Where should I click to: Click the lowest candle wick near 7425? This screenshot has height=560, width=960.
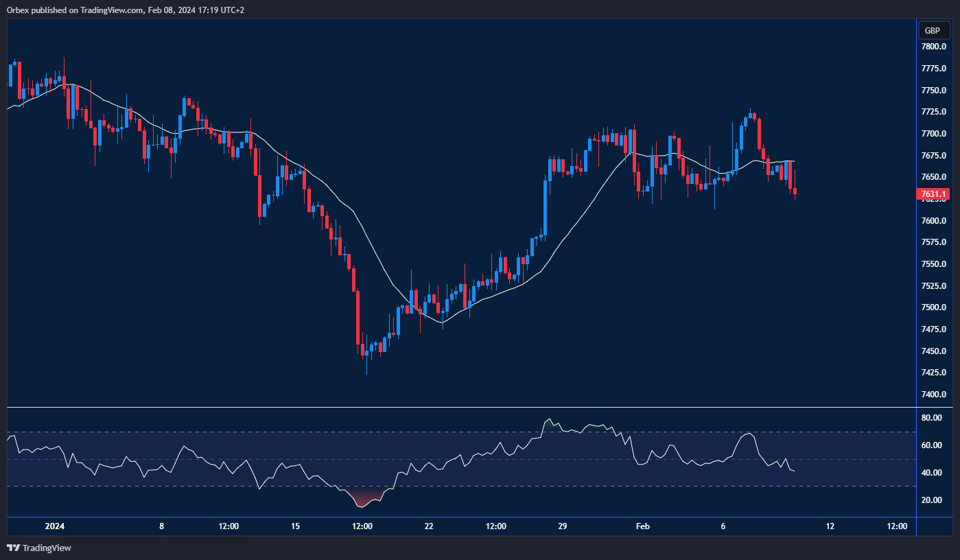point(366,367)
